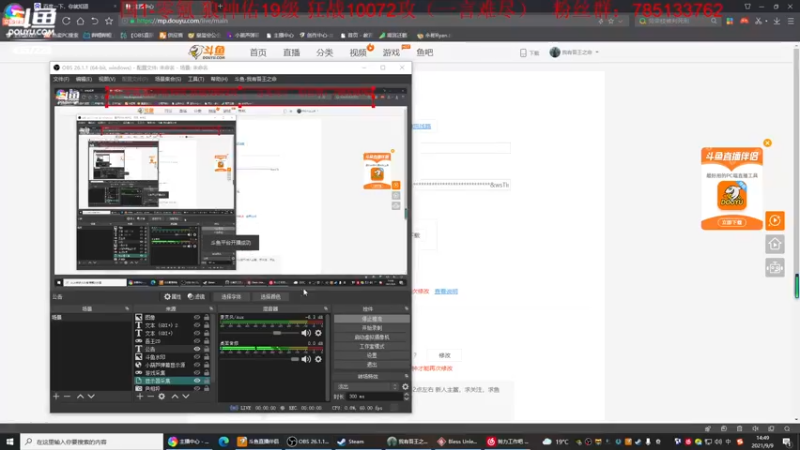Go to browser home page icon

coord(81,21)
